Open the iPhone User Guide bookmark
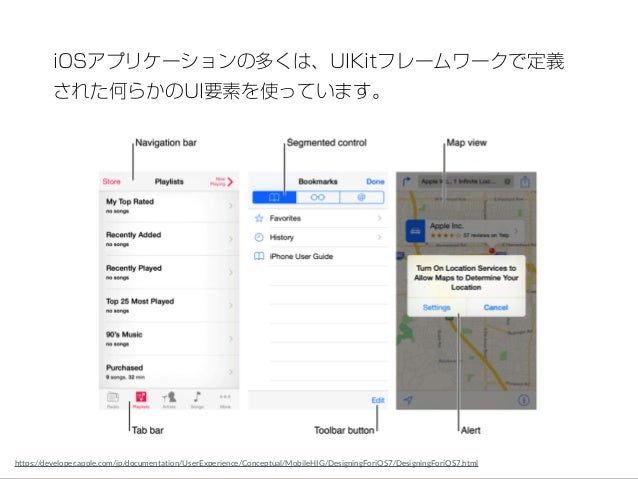This screenshot has width=638, height=479. pos(319,256)
